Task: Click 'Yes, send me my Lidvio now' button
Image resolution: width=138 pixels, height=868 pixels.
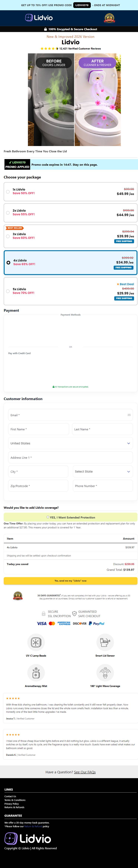Action: click(x=71, y=581)
